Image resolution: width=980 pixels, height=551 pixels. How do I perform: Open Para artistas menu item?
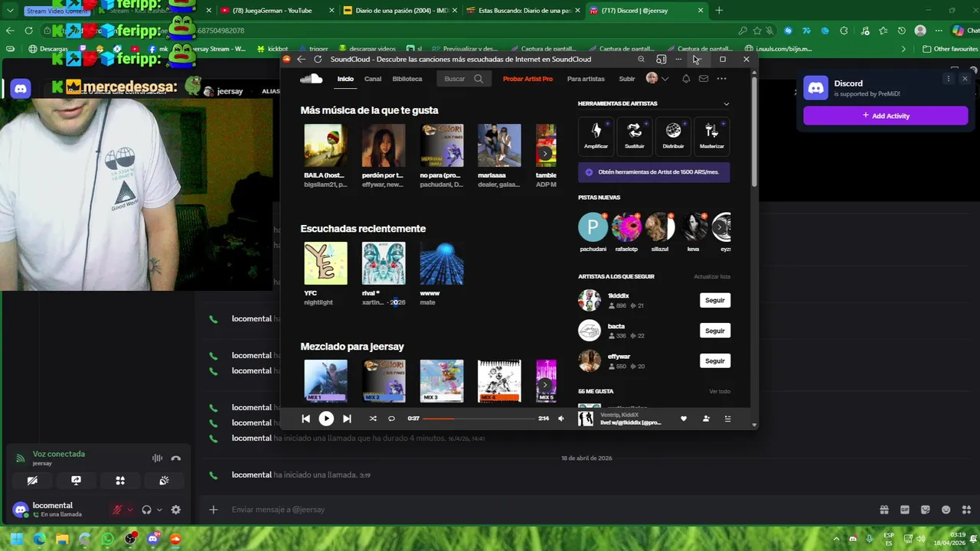[x=586, y=79]
